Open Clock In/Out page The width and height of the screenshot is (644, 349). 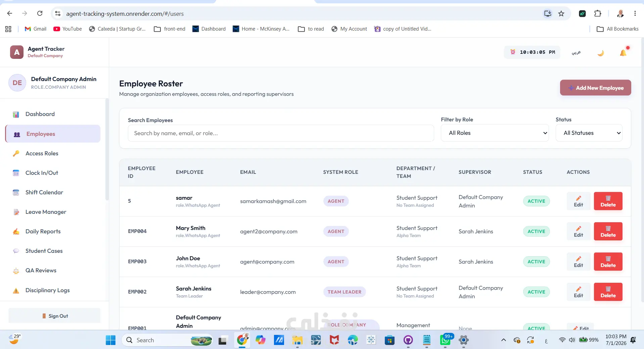[53, 173]
